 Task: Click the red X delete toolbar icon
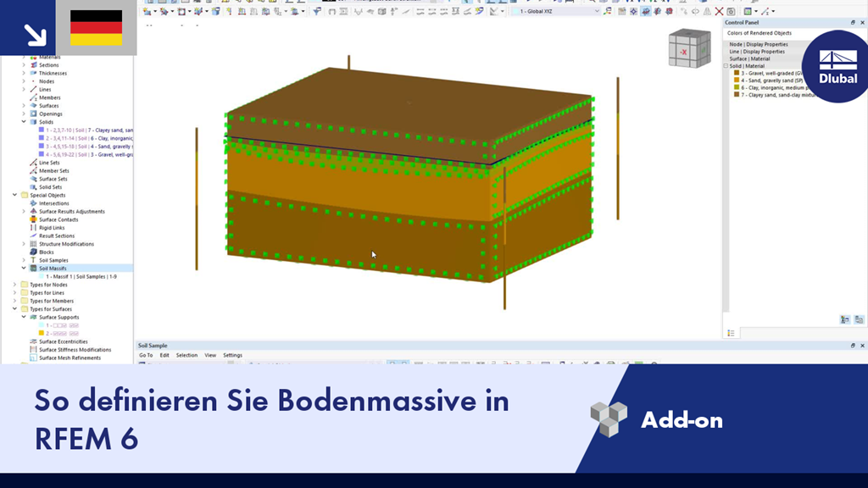tap(719, 11)
